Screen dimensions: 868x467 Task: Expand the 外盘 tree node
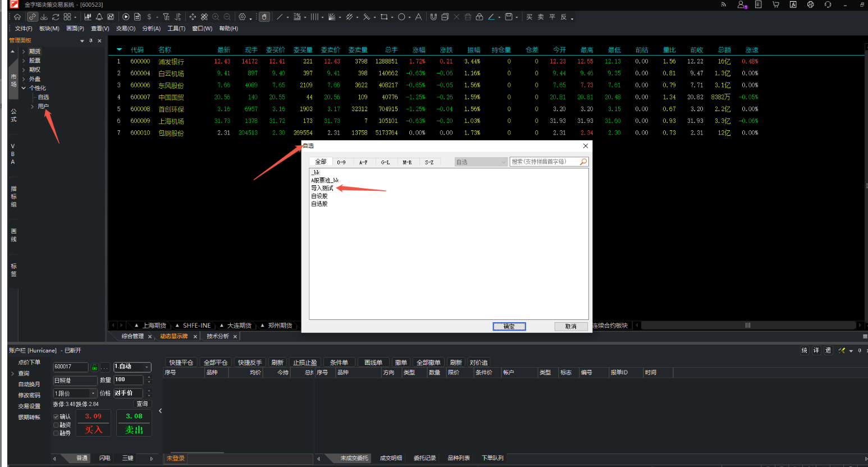point(24,79)
